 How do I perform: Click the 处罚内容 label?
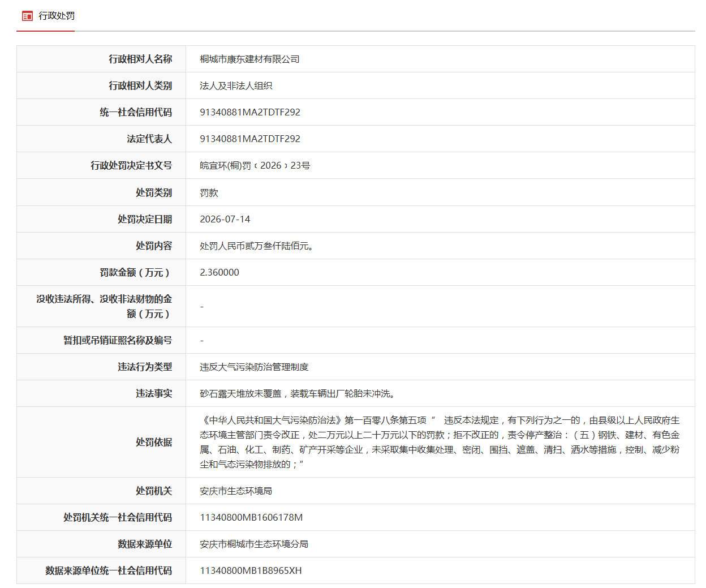(x=154, y=246)
